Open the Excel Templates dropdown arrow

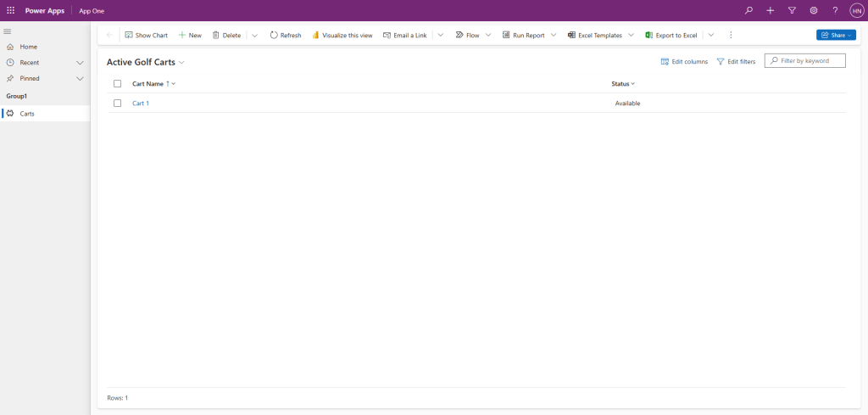[632, 35]
